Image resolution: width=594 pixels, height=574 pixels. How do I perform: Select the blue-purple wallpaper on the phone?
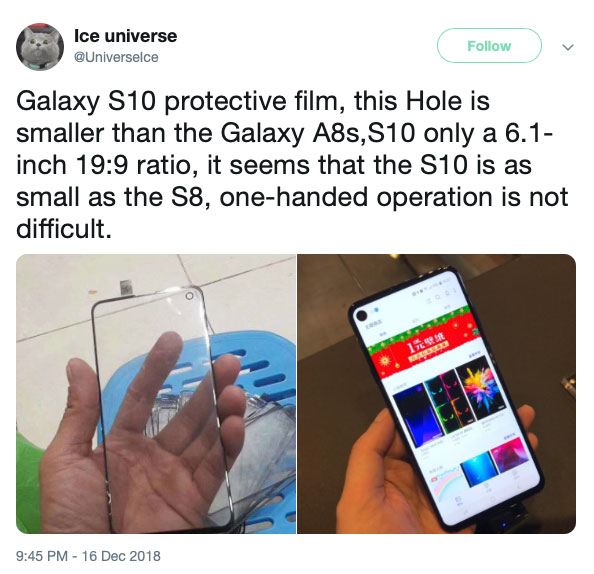pyautogui.click(x=417, y=416)
